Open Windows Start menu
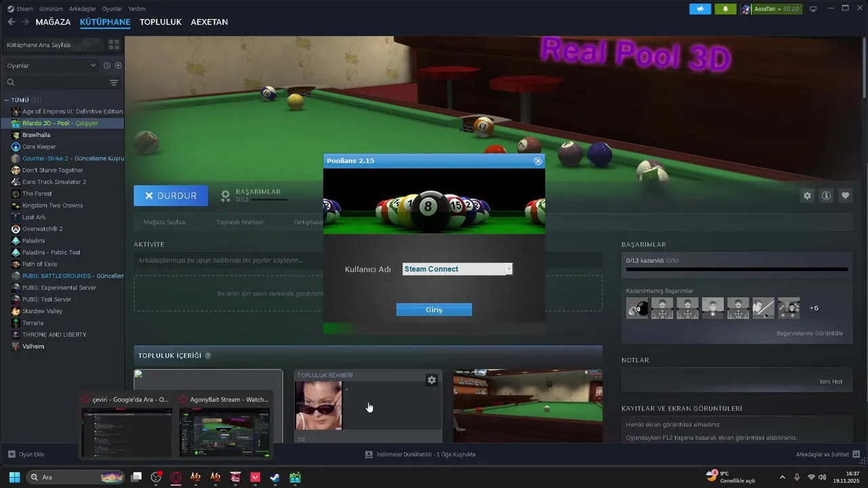This screenshot has width=868, height=488. [14, 477]
